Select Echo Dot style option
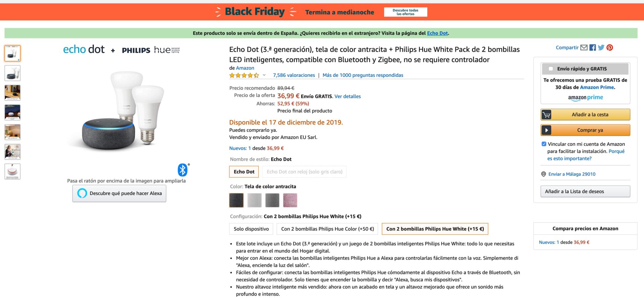The image size is (644, 298). pos(244,172)
